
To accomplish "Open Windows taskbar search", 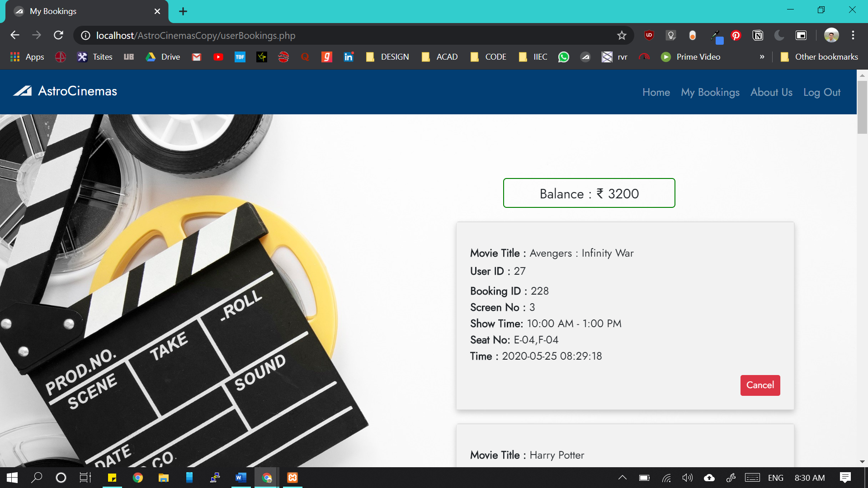I will point(37,478).
